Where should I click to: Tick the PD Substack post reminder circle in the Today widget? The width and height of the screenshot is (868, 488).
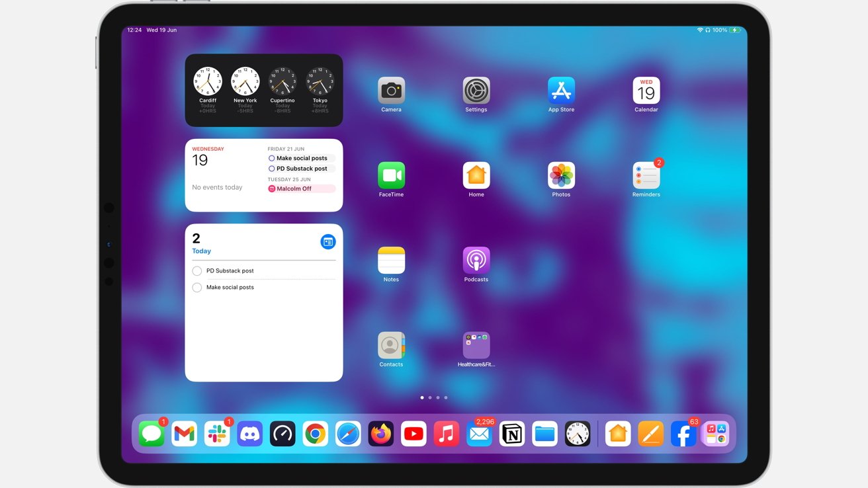coord(197,271)
